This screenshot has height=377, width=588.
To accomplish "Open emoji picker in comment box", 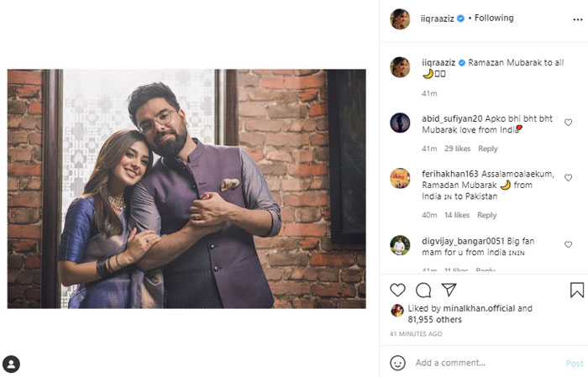I will pyautogui.click(x=398, y=363).
